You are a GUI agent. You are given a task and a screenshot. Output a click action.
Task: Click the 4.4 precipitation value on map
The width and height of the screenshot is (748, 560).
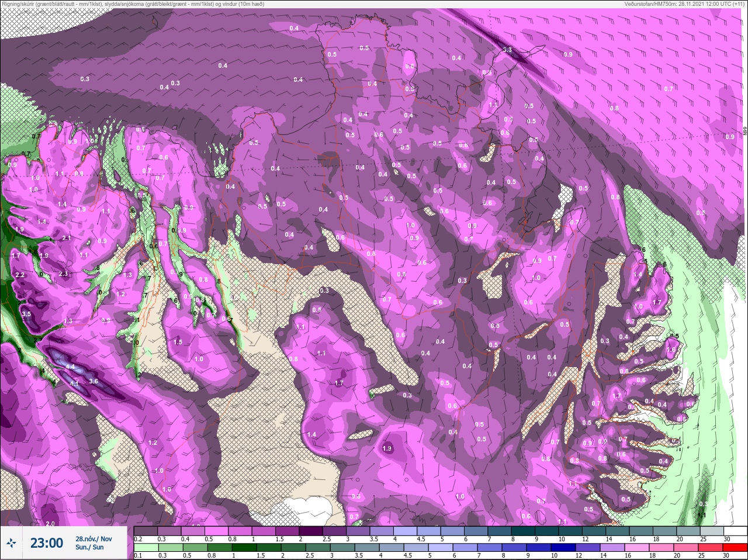pos(70,367)
